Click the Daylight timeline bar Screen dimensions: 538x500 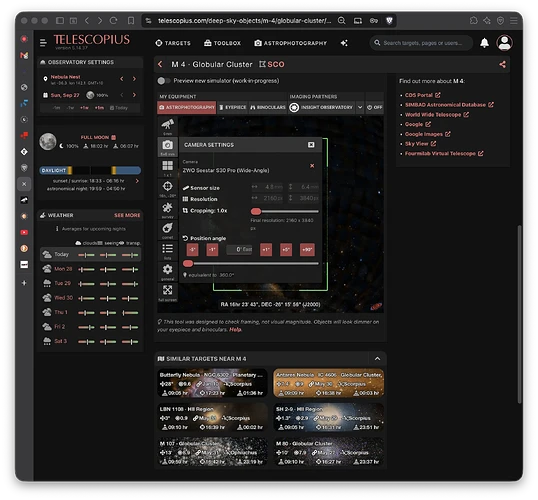coord(90,170)
